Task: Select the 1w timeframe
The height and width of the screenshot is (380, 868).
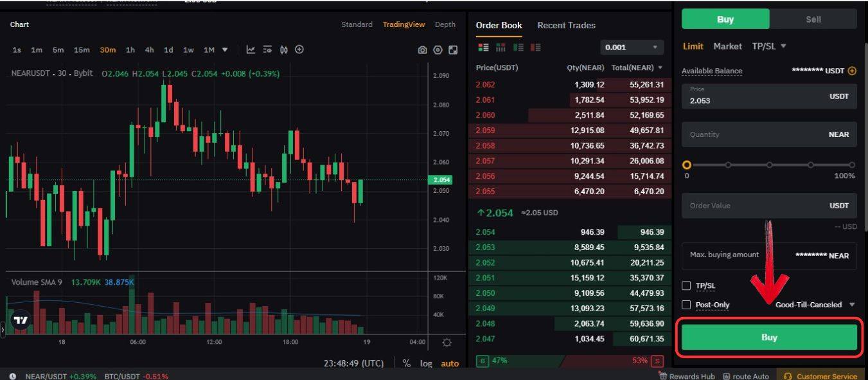Action: [188, 50]
